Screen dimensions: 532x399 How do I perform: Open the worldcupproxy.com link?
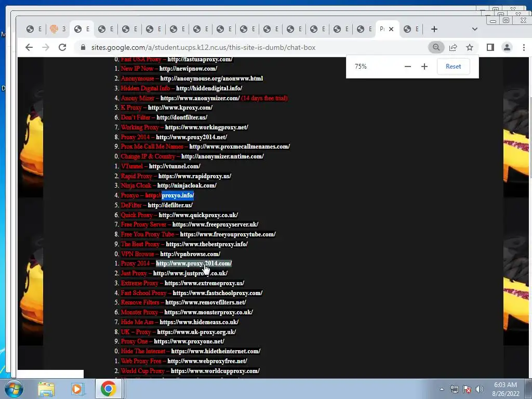point(216,371)
